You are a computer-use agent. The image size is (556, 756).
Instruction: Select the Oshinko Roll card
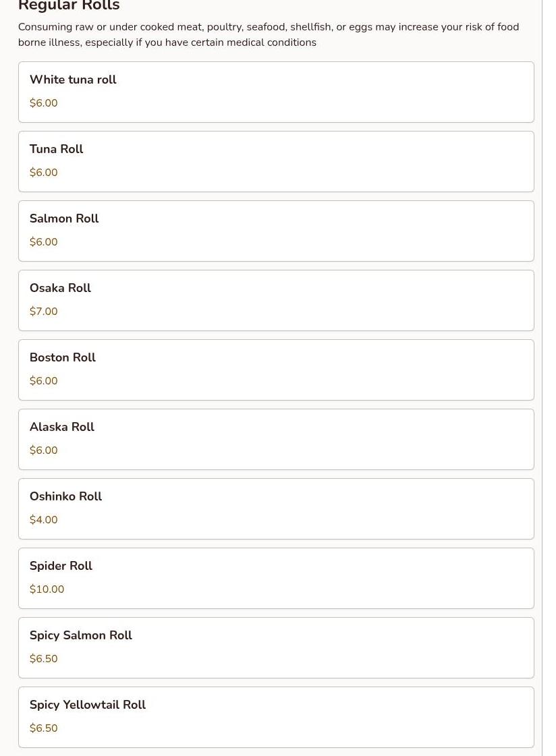(276, 508)
